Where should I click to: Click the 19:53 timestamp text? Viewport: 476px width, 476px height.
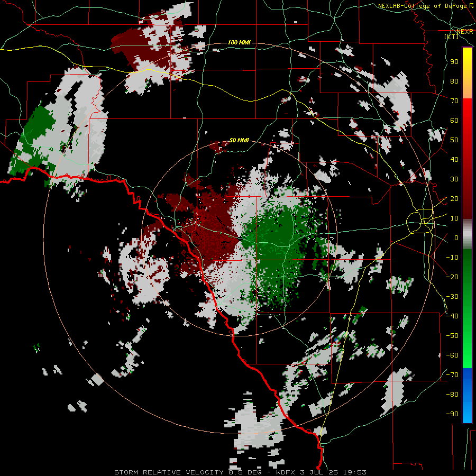(x=355, y=472)
